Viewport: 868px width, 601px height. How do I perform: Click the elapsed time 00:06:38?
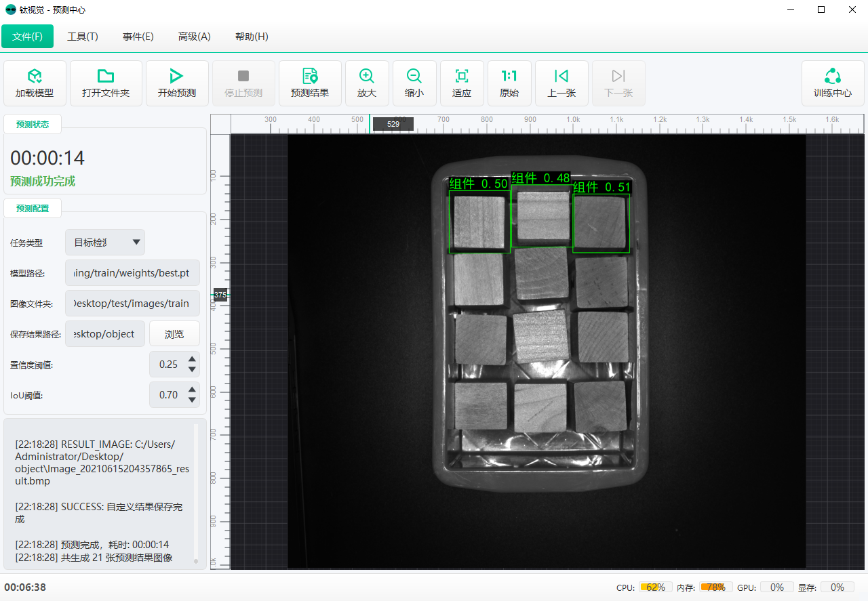click(25, 587)
